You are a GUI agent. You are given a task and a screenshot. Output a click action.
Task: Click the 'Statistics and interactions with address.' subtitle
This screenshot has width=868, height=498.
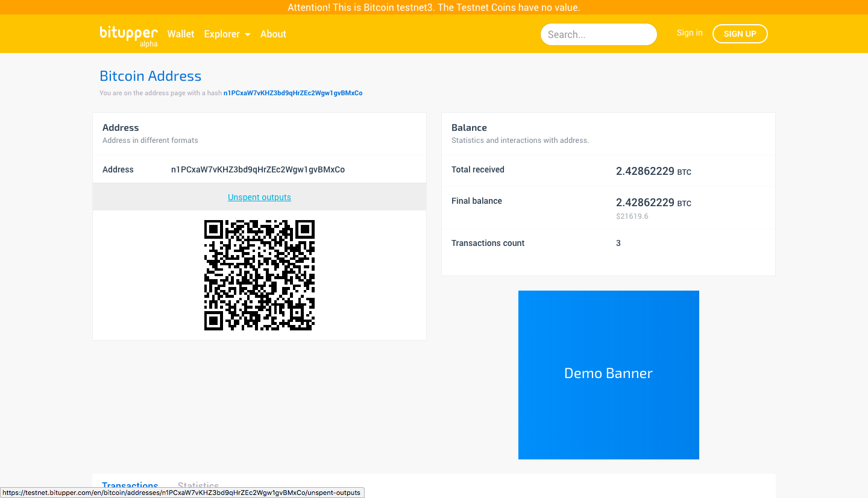tap(520, 140)
